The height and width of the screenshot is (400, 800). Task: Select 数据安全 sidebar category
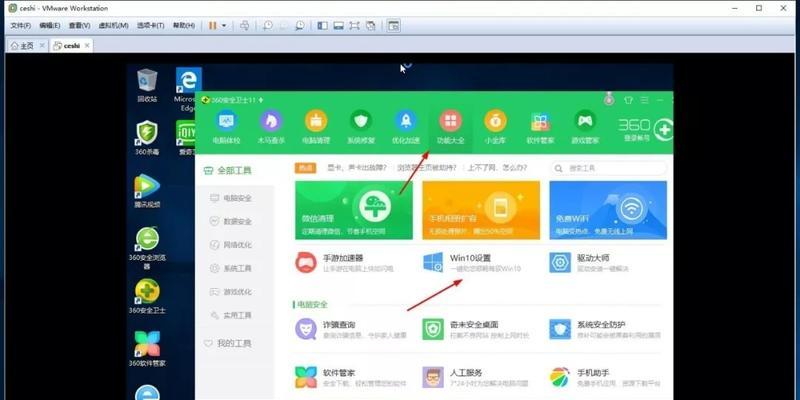tap(231, 221)
